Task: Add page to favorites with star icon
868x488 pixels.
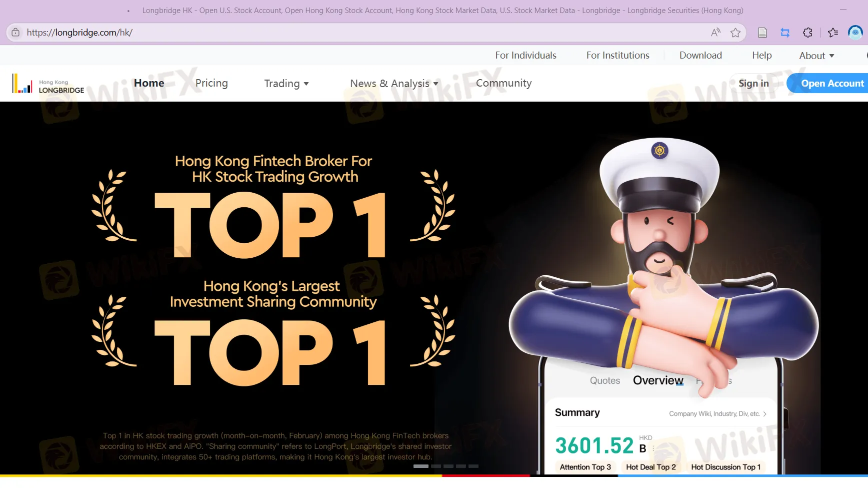Action: (x=735, y=33)
